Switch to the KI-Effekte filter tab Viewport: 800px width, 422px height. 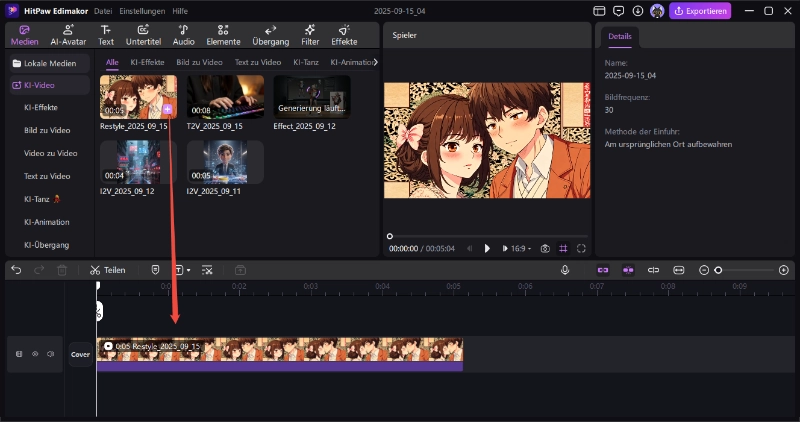coord(147,62)
